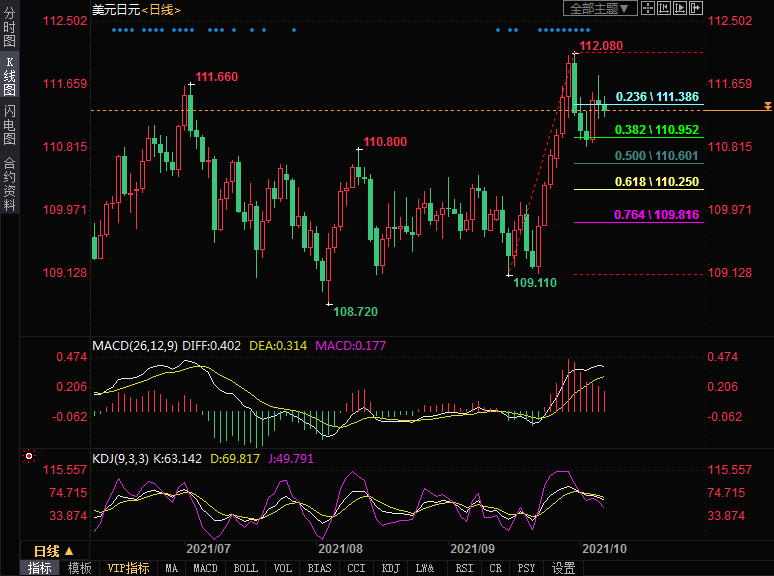
Task: Switch to 分时图 side tab
Action: click(x=9, y=28)
